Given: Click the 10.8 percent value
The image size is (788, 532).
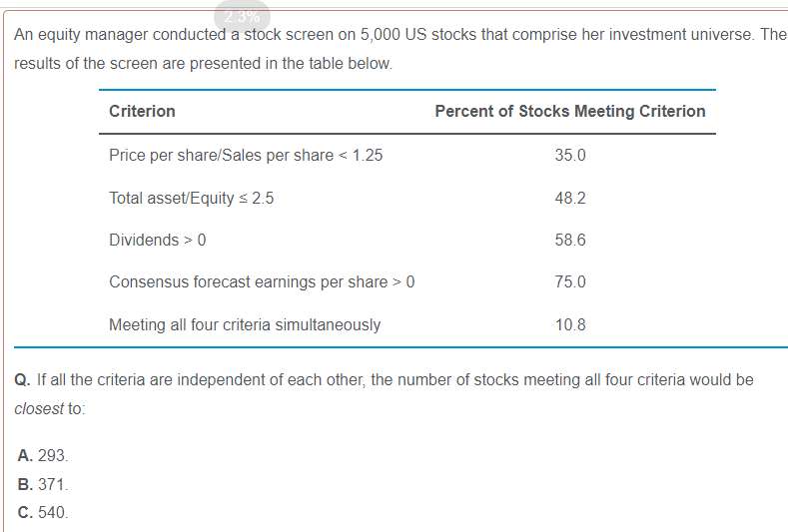Looking at the screenshot, I should coord(570,324).
